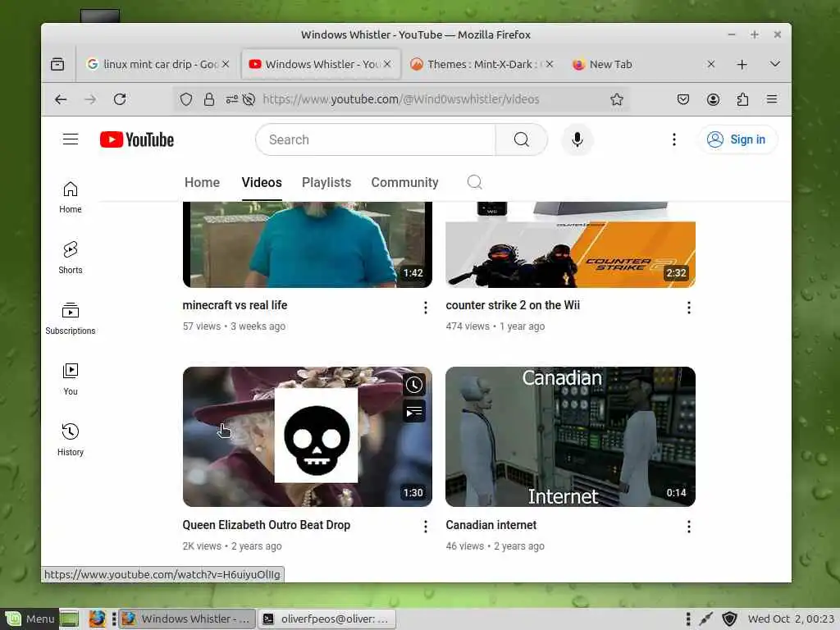Image resolution: width=840 pixels, height=630 pixels.
Task: Switch to the oliverfpeos terminal taskbar window
Action: (327, 619)
